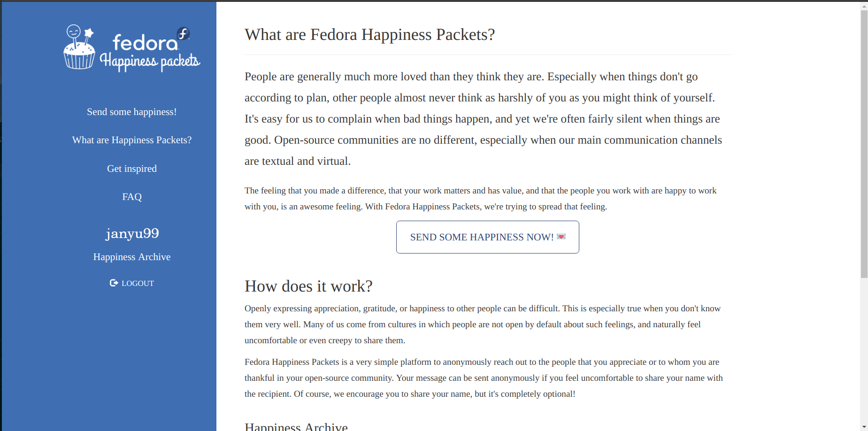View the Happiness Archive from the sidebar
The height and width of the screenshot is (431, 868).
click(132, 257)
